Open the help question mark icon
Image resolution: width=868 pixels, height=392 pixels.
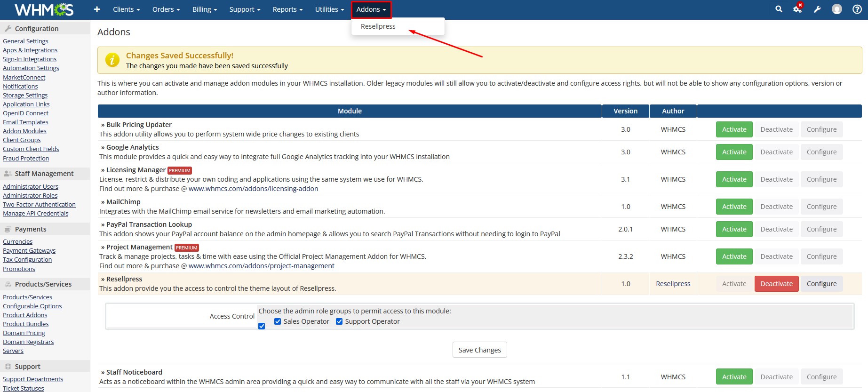click(857, 9)
